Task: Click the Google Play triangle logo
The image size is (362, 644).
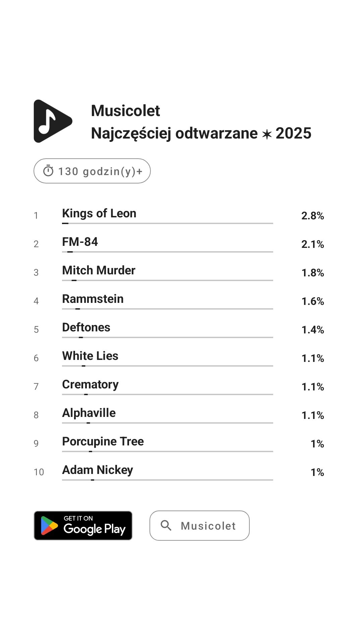Action: [x=49, y=526]
